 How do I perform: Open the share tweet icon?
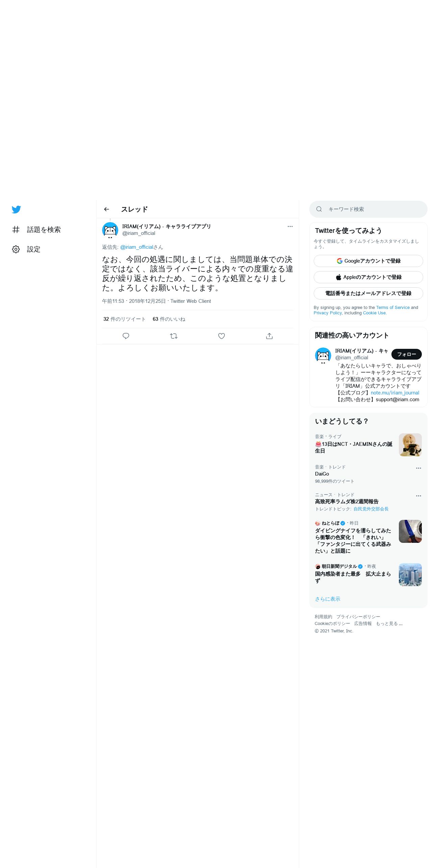pyautogui.click(x=269, y=336)
